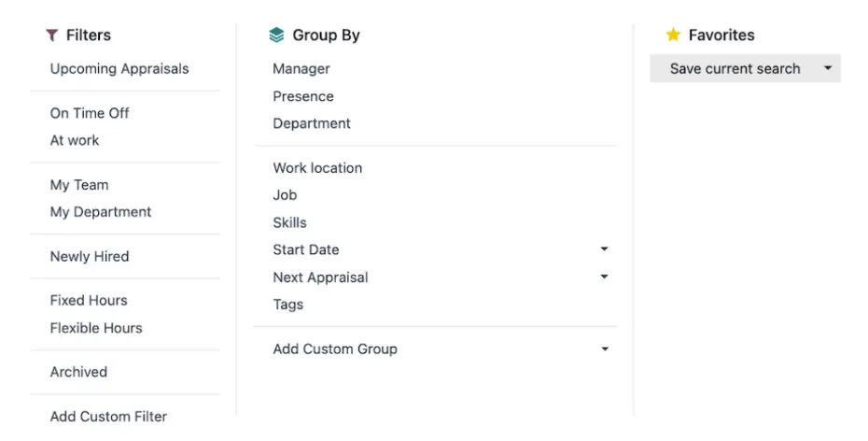The height and width of the screenshot is (441, 868).
Task: Enable the My Team filter
Action: 79,185
